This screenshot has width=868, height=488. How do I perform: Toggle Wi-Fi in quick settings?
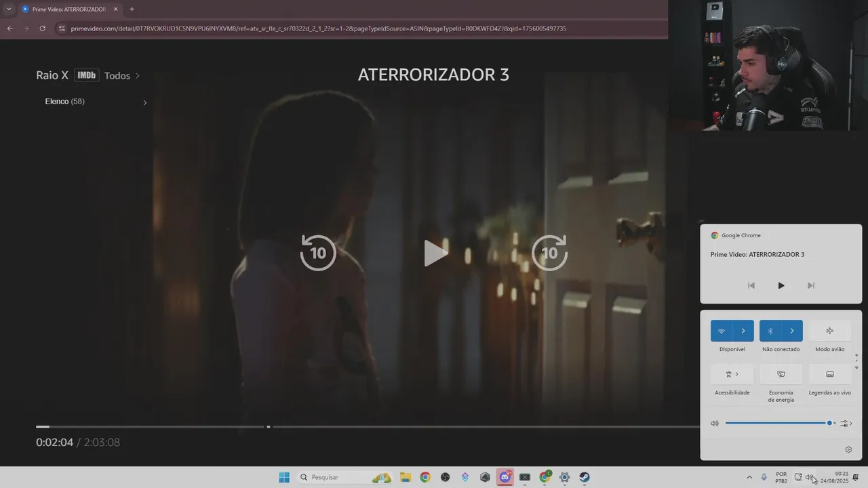[722, 331]
